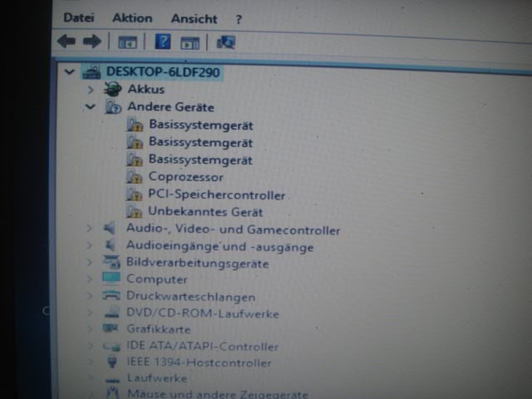Open the Ansicht menu
Screen dimensions: 532x399
[194, 18]
